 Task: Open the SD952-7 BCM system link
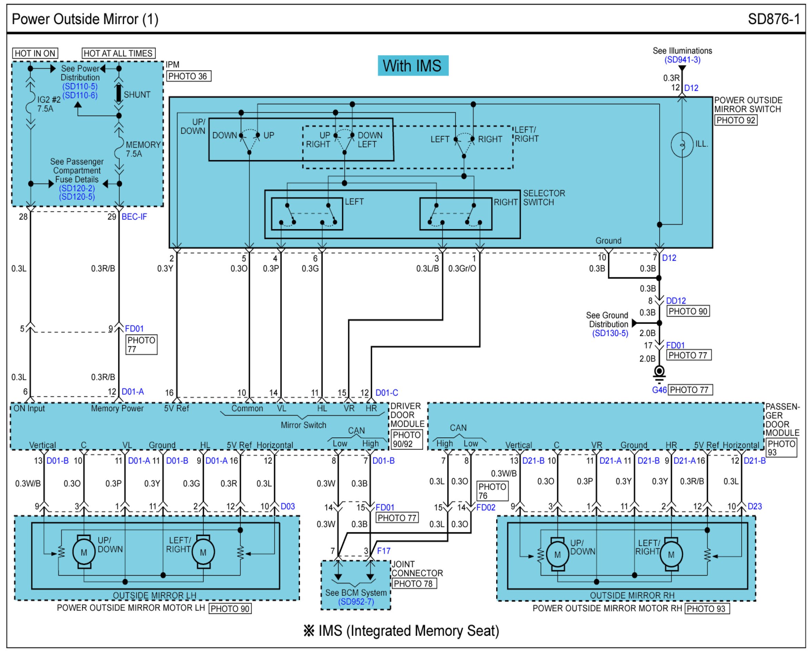coord(356,602)
